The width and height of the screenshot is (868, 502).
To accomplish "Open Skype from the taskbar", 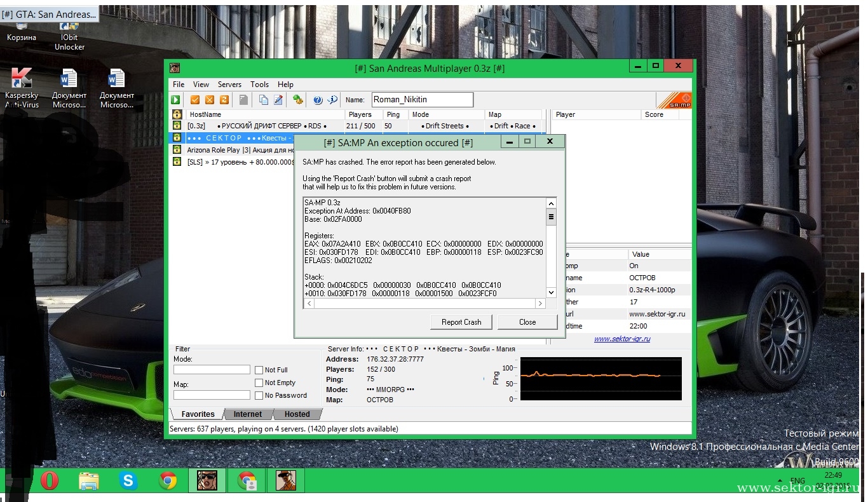I will [x=128, y=481].
